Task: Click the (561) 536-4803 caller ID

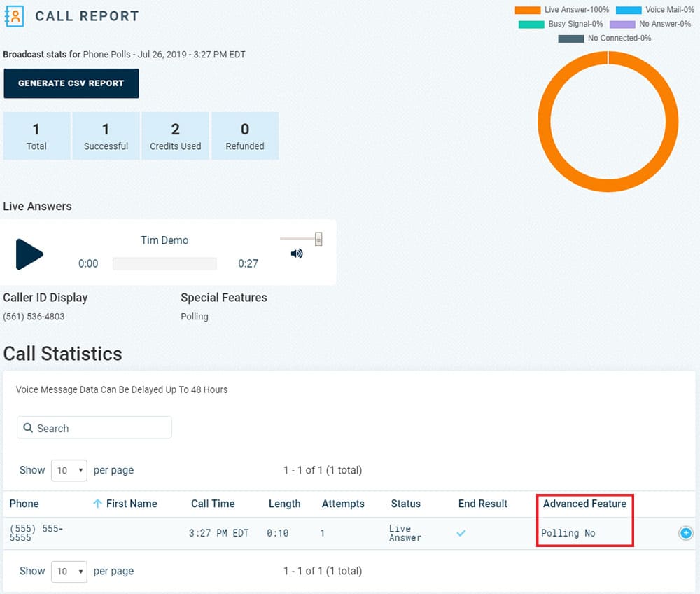Action: 34,317
